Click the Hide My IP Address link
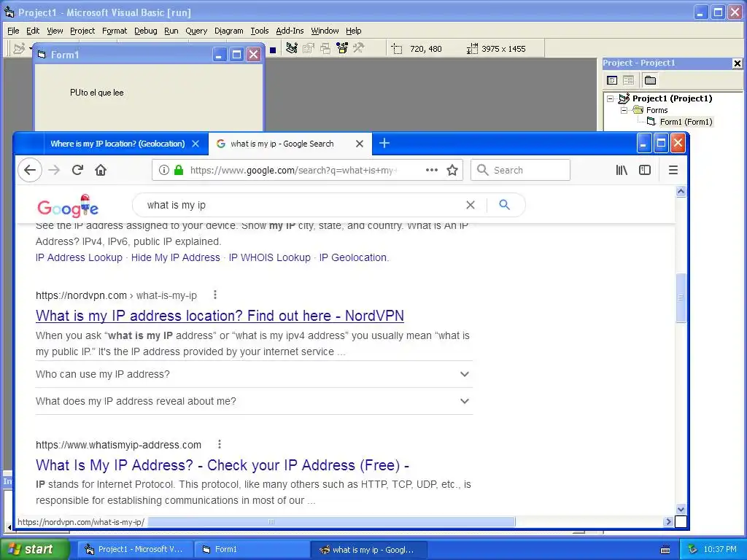The width and height of the screenshot is (747, 560). 175,257
